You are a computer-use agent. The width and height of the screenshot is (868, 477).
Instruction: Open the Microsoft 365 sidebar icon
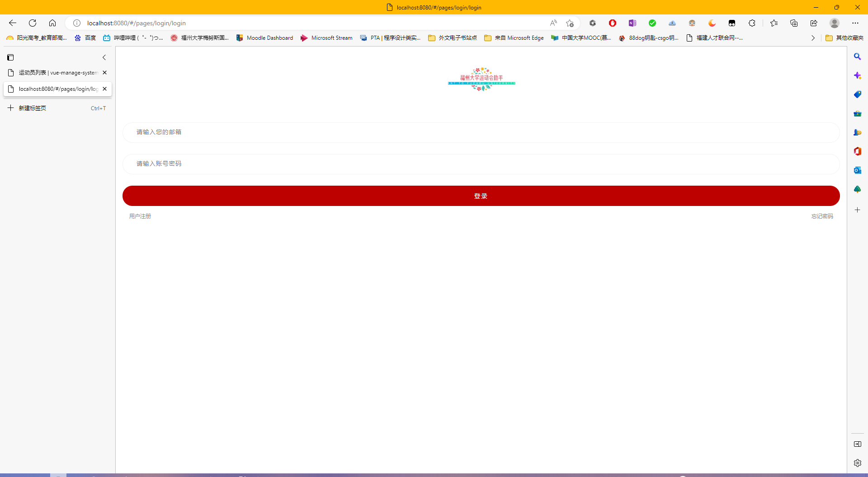[858, 151]
